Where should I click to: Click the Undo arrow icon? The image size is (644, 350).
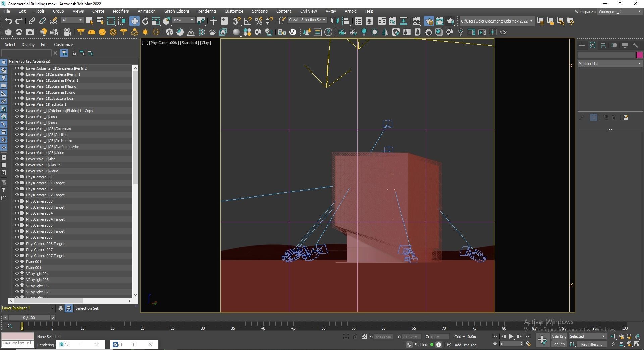tap(8, 21)
